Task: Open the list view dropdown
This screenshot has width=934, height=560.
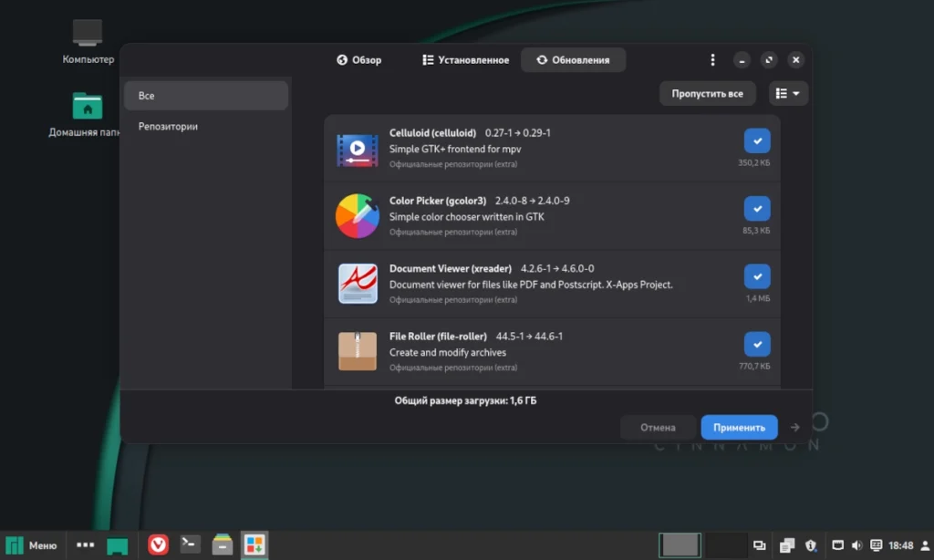Action: click(787, 94)
